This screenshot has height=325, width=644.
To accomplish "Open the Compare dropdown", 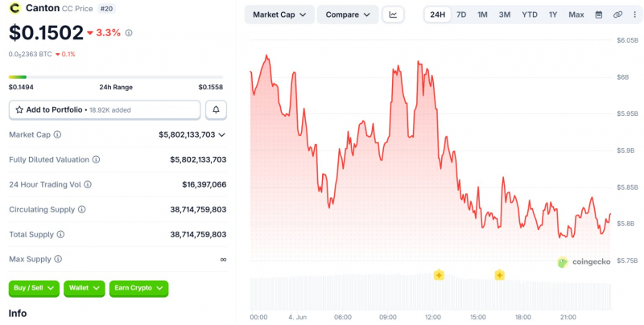I will 348,14.
